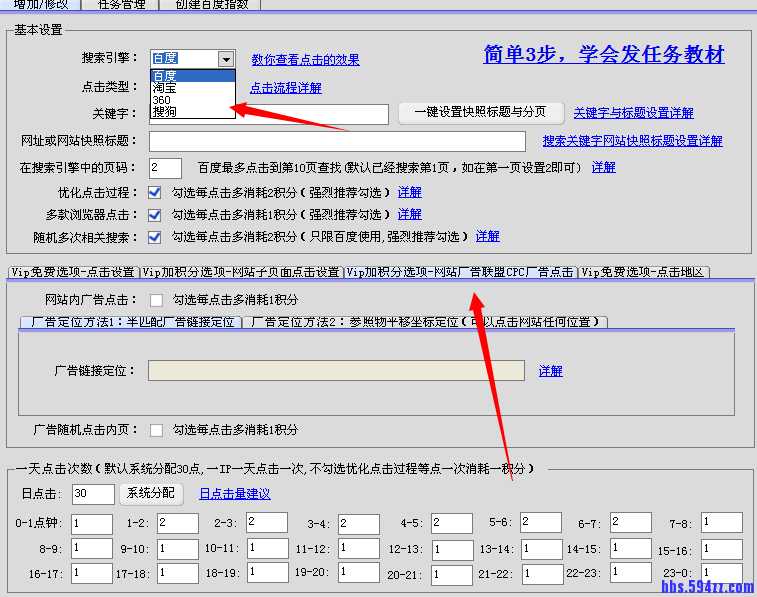The image size is (757, 597).
Task: Toggle the 多款浏览器点击 checkbox
Action: click(155, 214)
